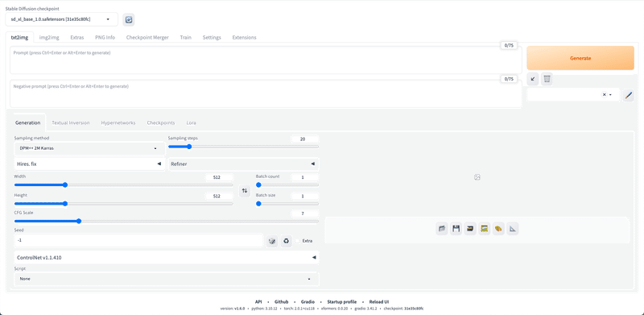Adjust the Height slider
Image resolution: width=644 pixels, height=315 pixels.
tap(124, 204)
